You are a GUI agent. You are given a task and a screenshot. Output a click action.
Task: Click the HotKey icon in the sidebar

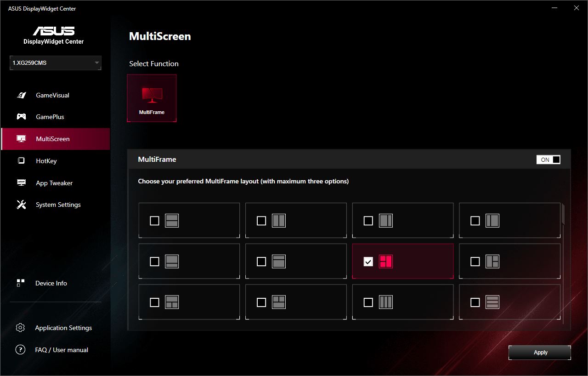coord(21,161)
